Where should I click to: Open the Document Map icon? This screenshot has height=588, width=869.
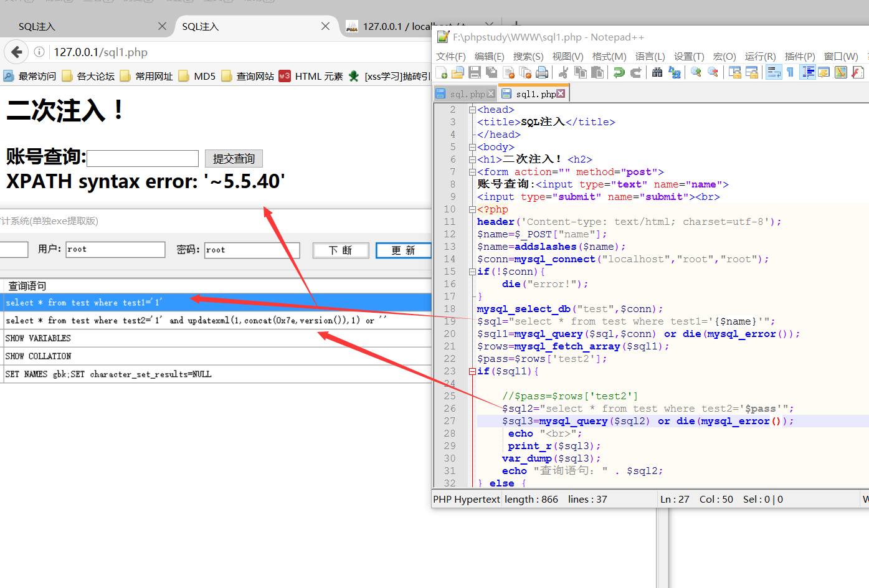point(840,72)
